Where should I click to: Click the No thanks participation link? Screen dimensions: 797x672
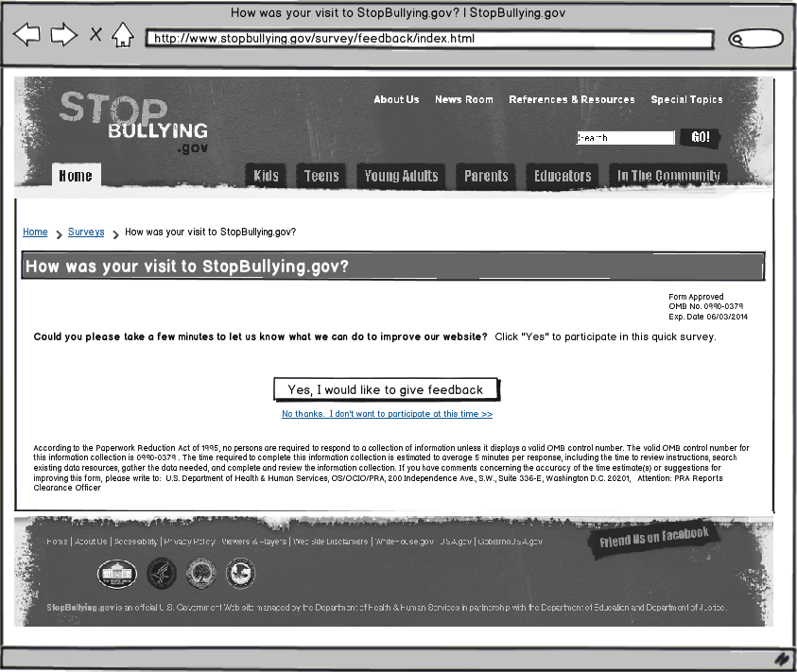(x=387, y=414)
